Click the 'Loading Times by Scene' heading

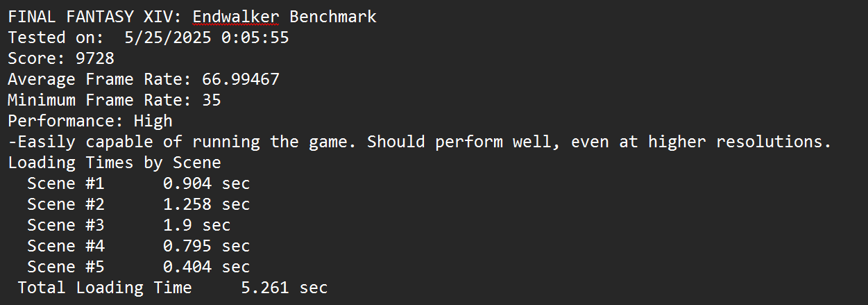click(114, 163)
